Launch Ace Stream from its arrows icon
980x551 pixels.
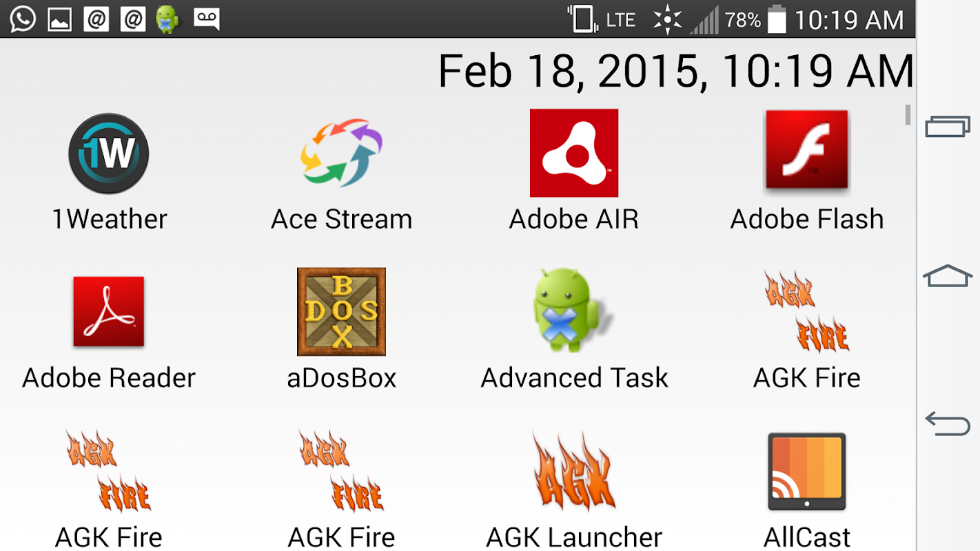pos(341,153)
